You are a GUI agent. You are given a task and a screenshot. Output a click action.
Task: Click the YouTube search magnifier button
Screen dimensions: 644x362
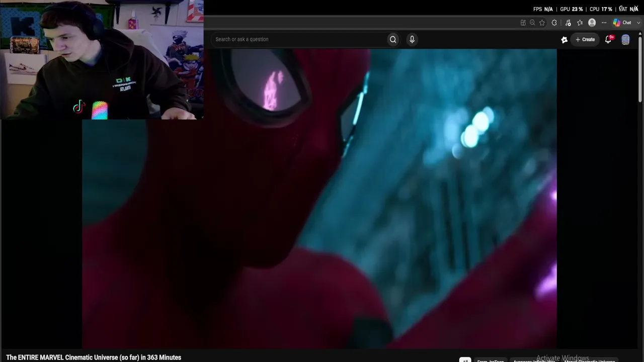coord(393,39)
